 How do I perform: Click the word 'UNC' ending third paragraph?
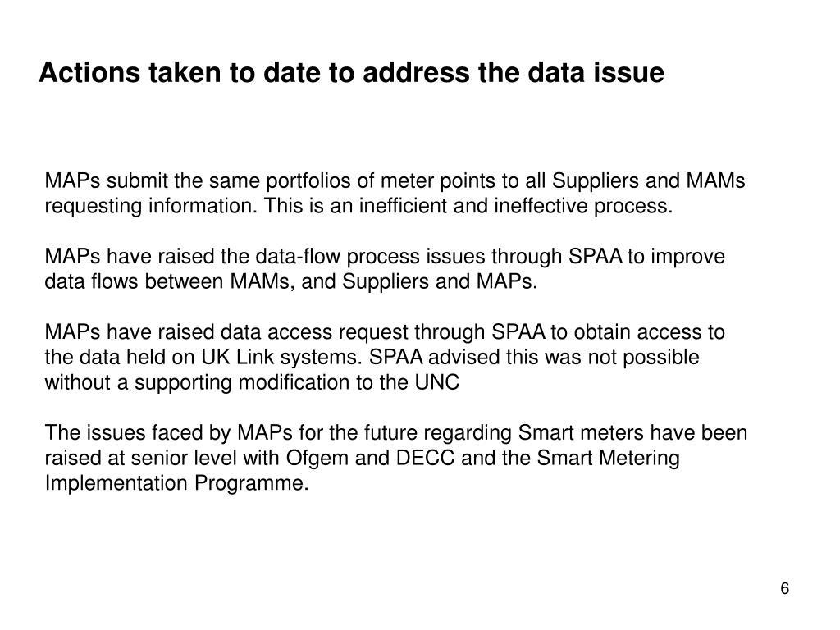pos(436,382)
